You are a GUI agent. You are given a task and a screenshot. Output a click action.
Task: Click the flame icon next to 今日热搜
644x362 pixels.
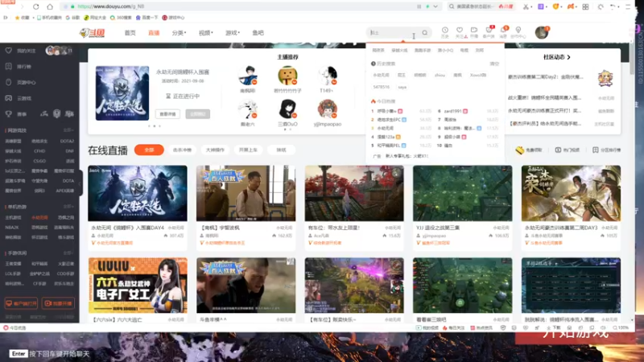point(374,101)
